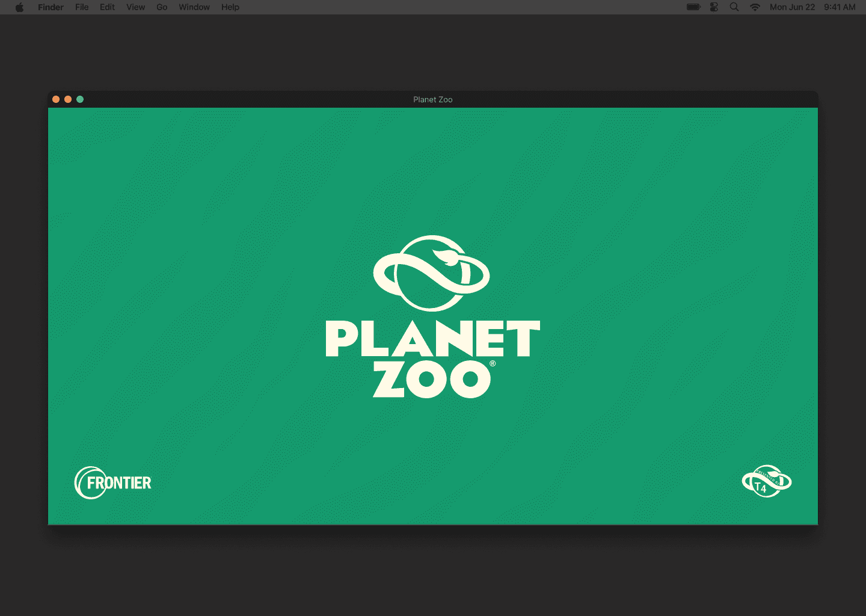Screen dimensions: 866x616
Task: Open the Apple menu
Action: pos(19,7)
